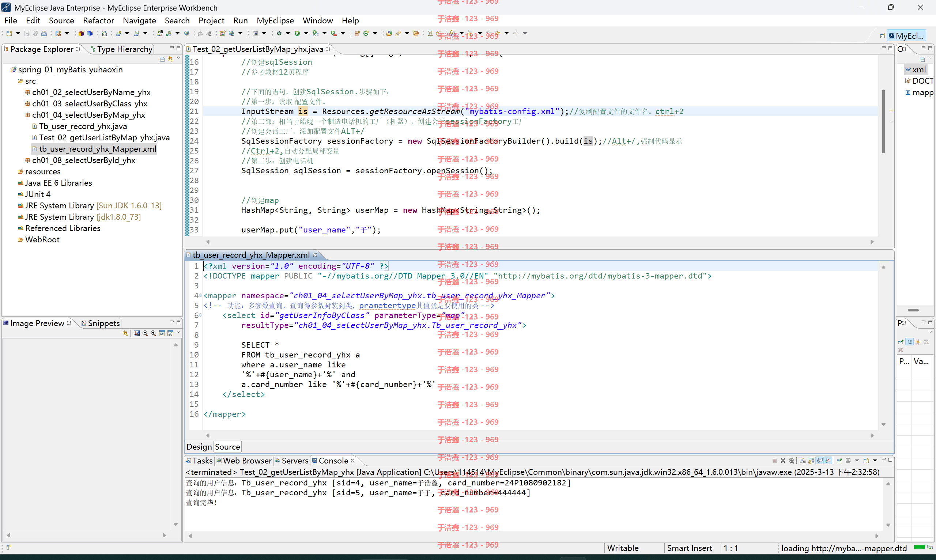Click line 9 SELECT * in XML editor
The height and width of the screenshot is (560, 936).
(x=260, y=345)
